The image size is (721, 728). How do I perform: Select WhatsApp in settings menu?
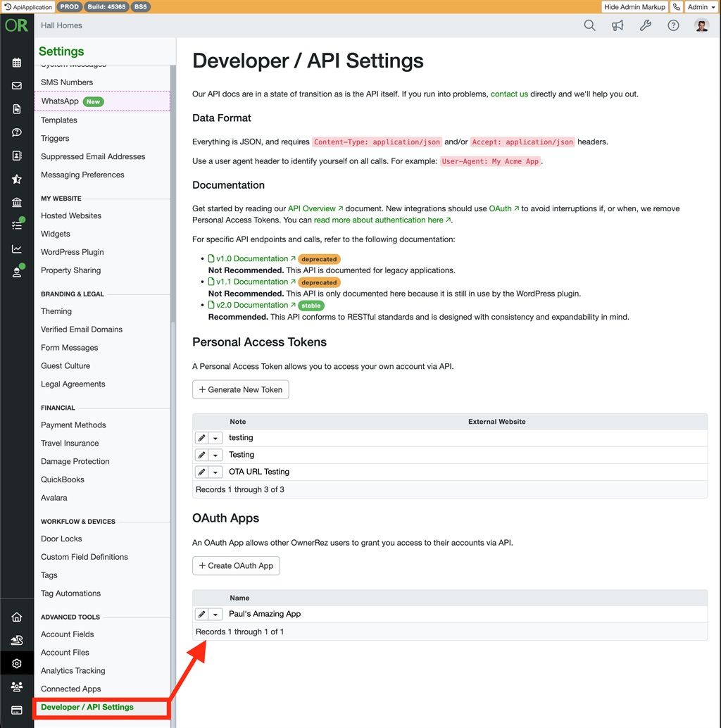point(61,101)
